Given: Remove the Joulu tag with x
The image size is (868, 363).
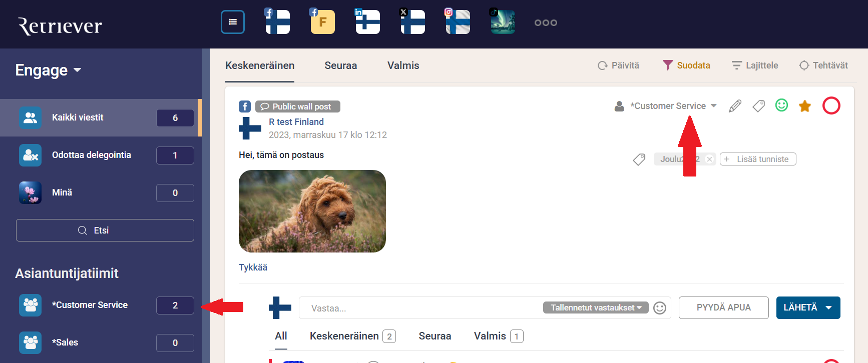Looking at the screenshot, I should click(709, 159).
